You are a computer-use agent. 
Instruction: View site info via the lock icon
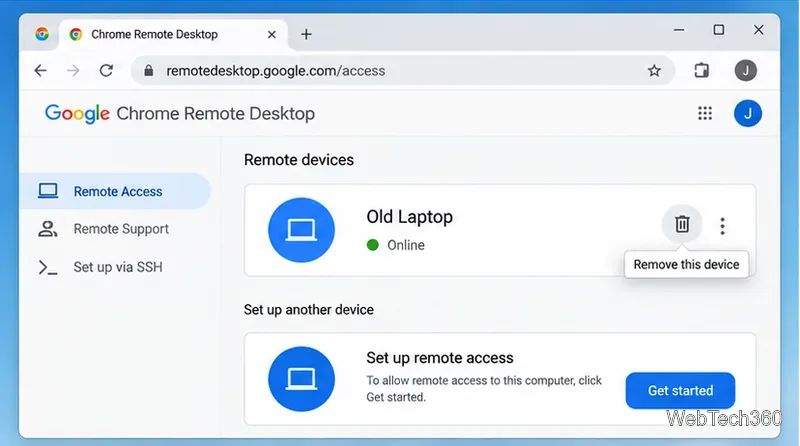point(148,70)
